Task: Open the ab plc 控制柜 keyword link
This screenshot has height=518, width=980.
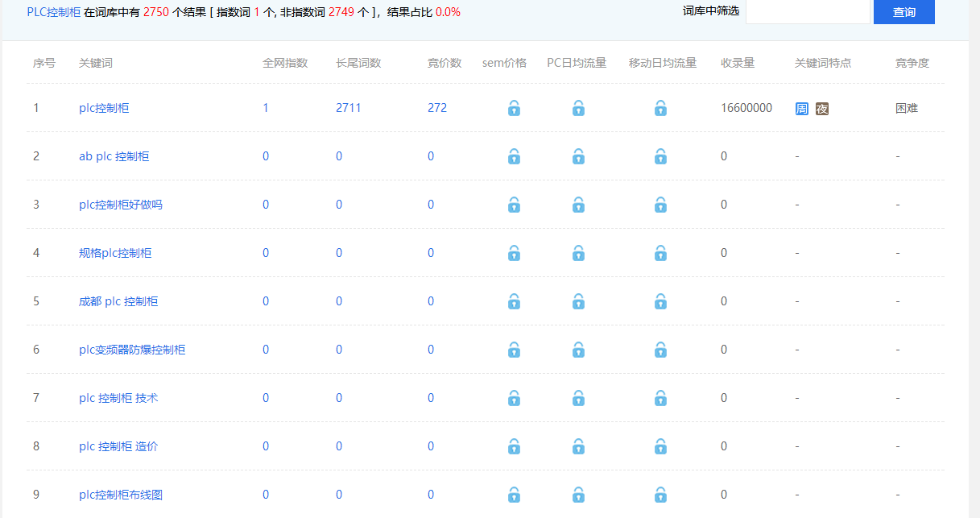Action: 114,156
